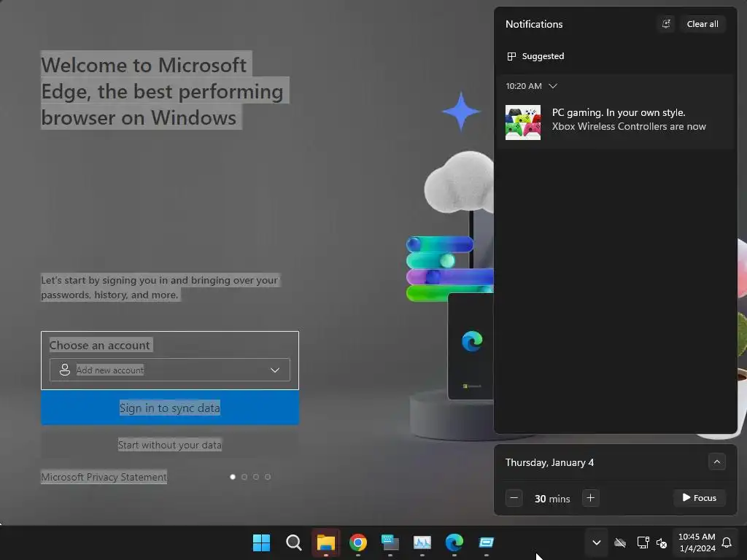Open File Explorer from the taskbar
Viewport: 747px width, 560px height.
326,542
